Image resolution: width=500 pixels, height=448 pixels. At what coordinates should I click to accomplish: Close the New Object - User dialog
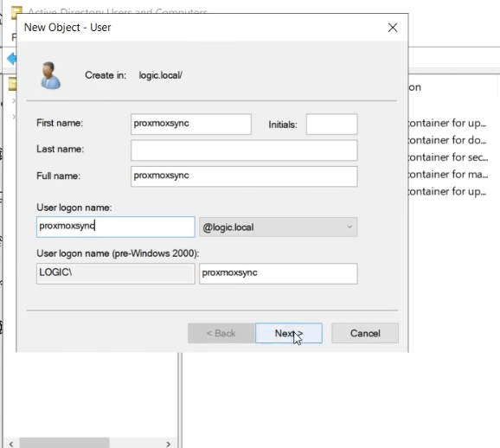(x=393, y=28)
